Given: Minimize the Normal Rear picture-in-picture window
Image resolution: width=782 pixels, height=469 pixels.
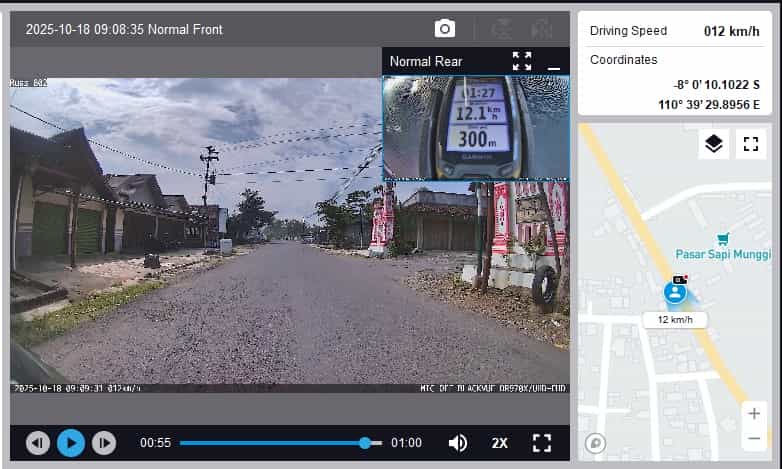Looking at the screenshot, I should click(x=554, y=62).
